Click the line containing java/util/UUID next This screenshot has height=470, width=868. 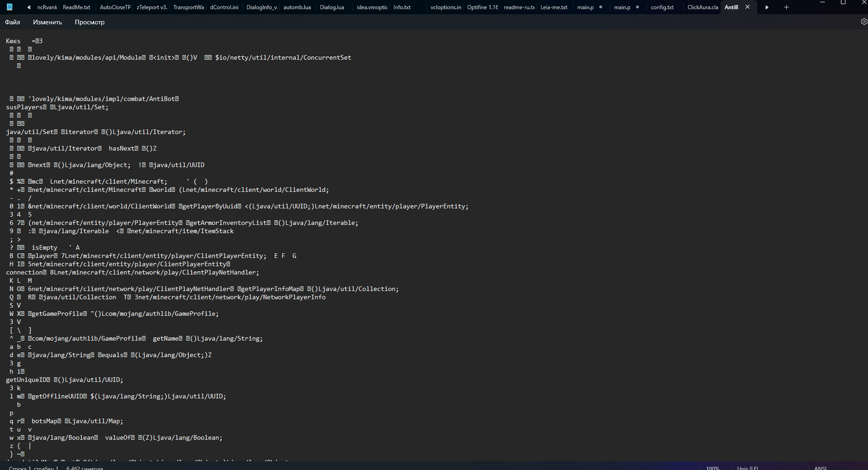point(107,165)
